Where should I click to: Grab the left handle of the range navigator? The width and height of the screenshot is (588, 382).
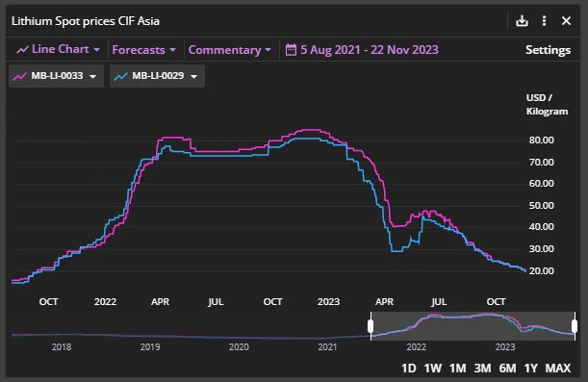pos(371,326)
